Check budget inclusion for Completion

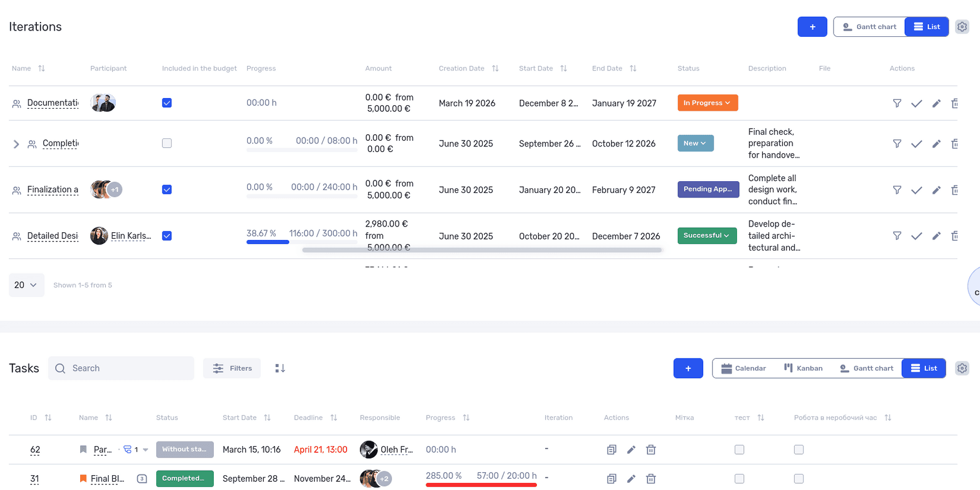[x=167, y=143]
